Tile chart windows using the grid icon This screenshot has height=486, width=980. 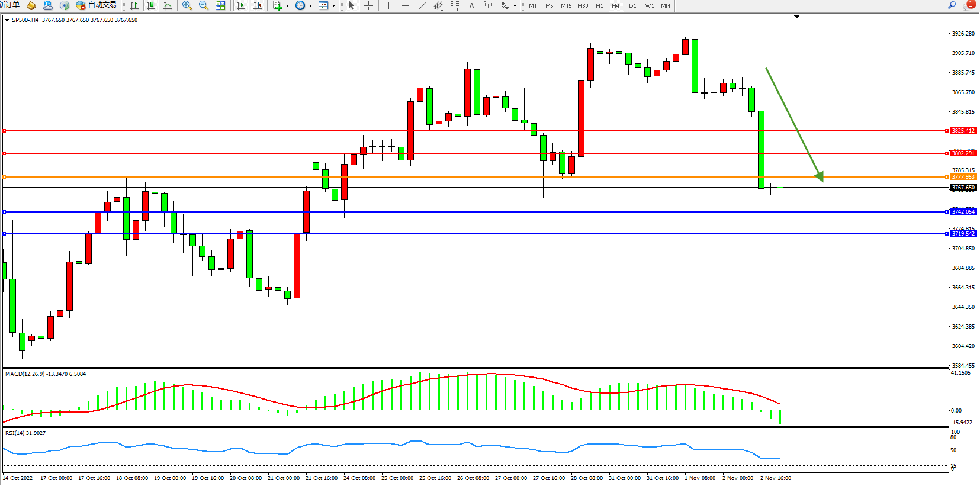coord(220,5)
